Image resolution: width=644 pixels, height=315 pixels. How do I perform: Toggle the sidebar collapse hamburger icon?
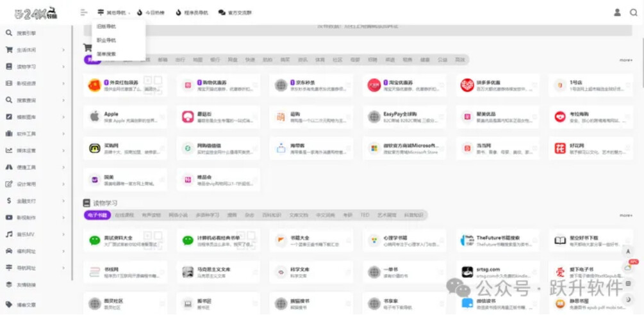84,12
